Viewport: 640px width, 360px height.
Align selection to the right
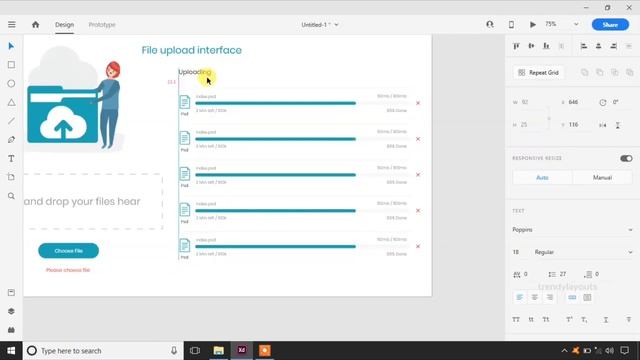point(613,46)
